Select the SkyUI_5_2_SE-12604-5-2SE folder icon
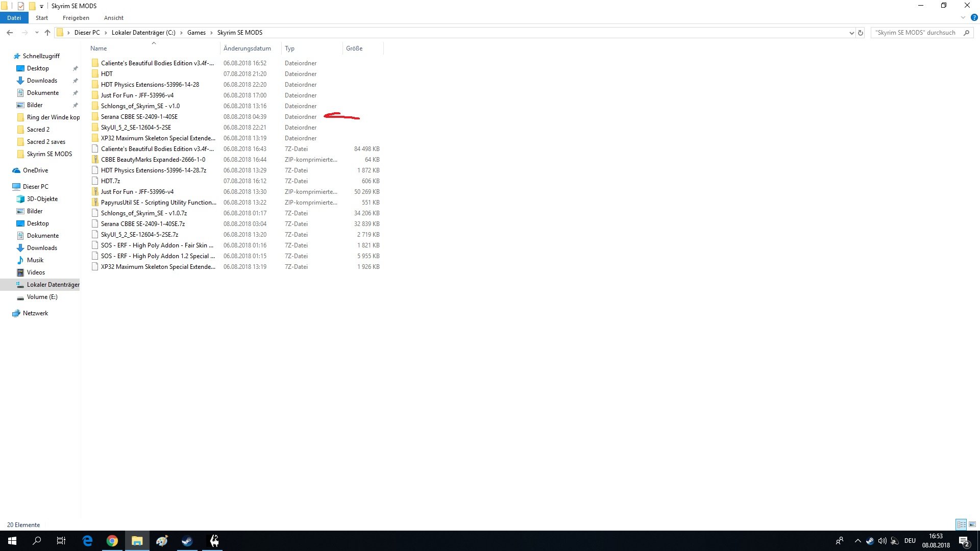 pyautogui.click(x=95, y=128)
